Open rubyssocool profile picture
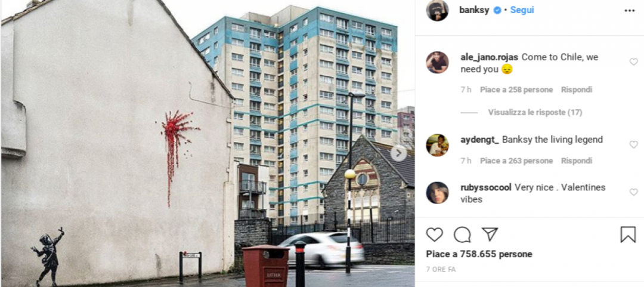 coord(438,193)
